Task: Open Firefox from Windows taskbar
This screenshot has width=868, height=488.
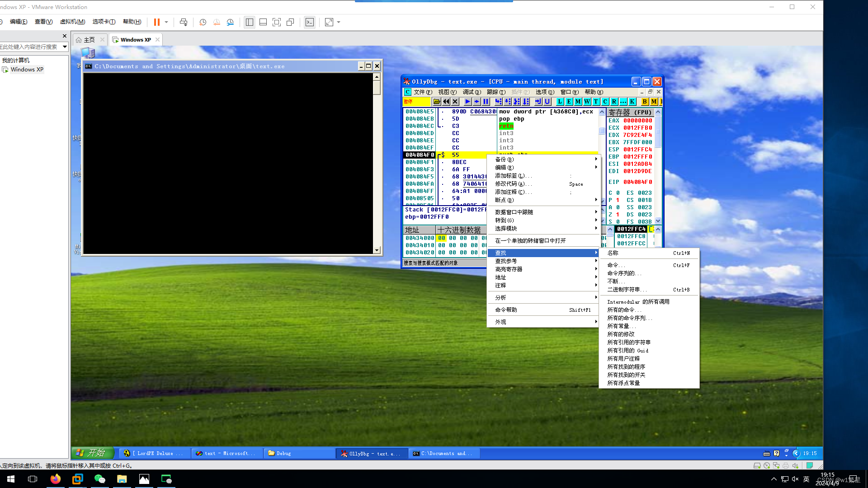Action: [56, 479]
